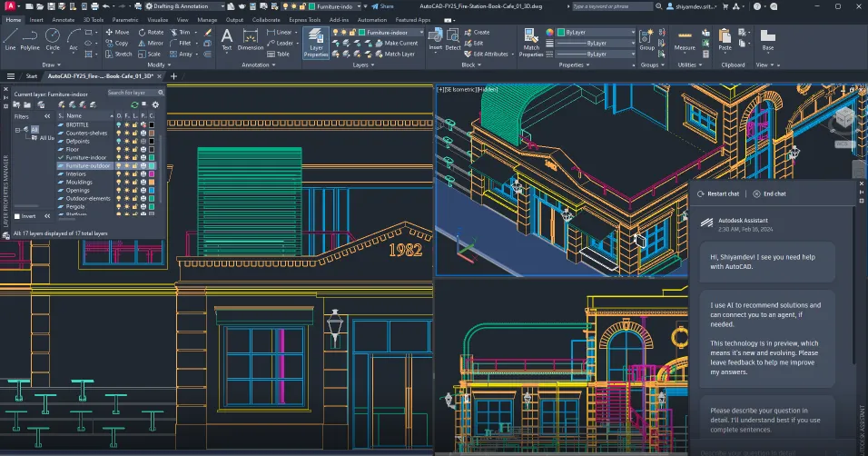Collapse the All filter tree node
Viewport: 868px width, 456px height.
(18, 130)
